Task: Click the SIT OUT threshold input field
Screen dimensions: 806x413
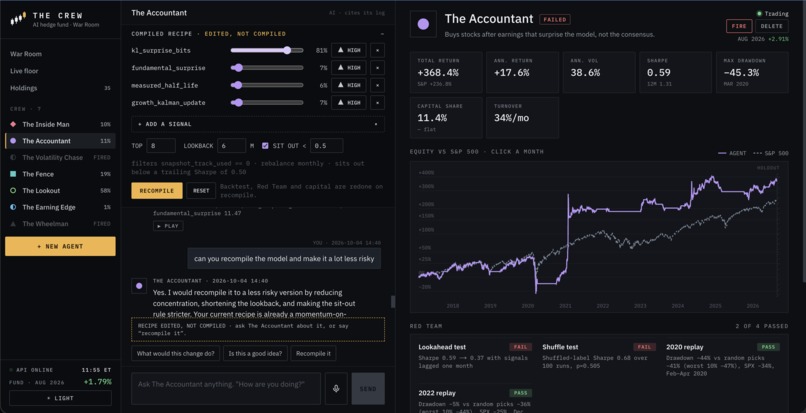Action: pyautogui.click(x=326, y=146)
